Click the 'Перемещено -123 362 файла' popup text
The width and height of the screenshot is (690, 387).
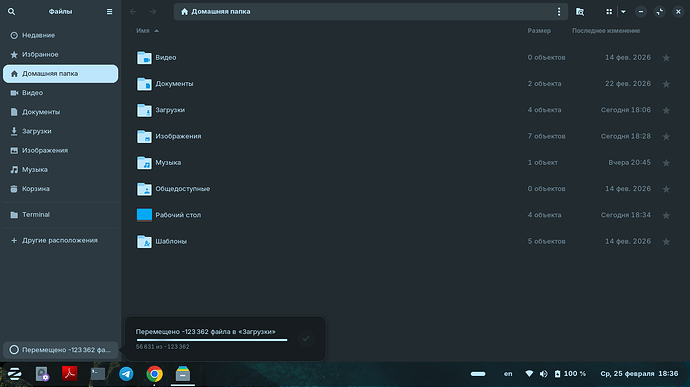(x=206, y=332)
